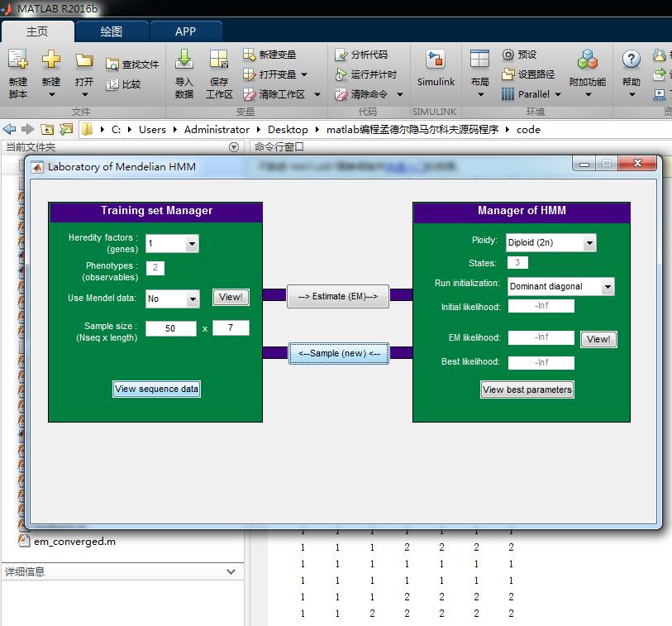Click the New Script (新建脚本) icon
The width and height of the screenshot is (672, 626).
coord(18,60)
